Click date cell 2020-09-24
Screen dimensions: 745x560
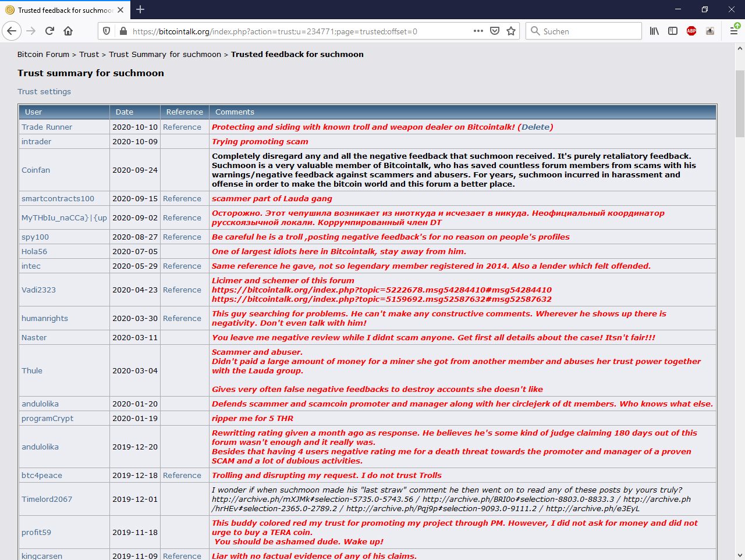coord(135,170)
